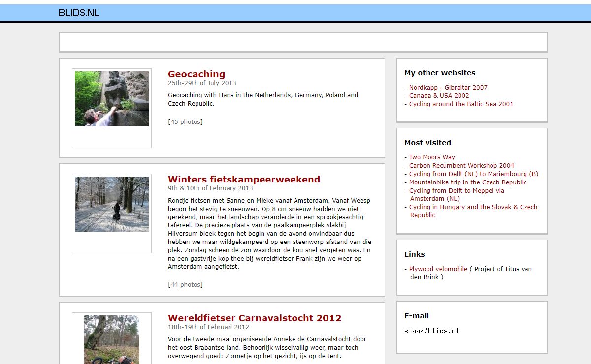Click the BLIDS.NL site logo
Screen dimensions: 591x364
[79, 13]
